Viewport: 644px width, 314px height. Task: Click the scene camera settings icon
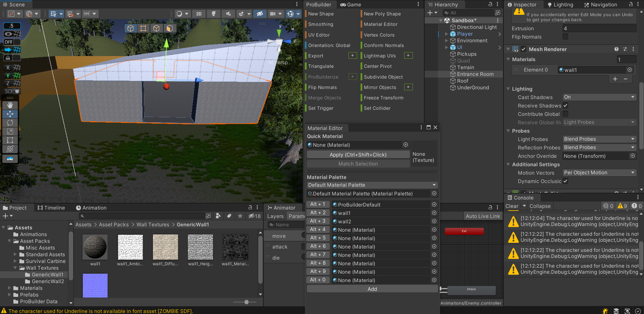[x=273, y=14]
